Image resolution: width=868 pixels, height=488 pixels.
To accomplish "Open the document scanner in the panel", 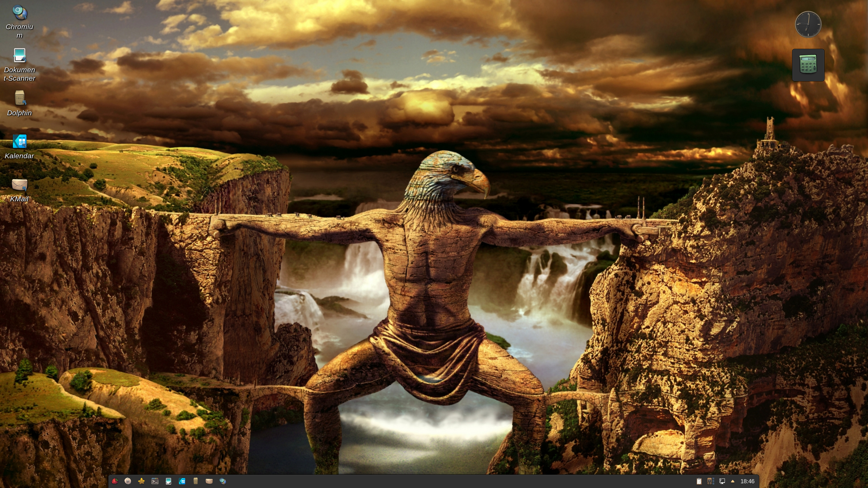I will pyautogui.click(x=169, y=481).
